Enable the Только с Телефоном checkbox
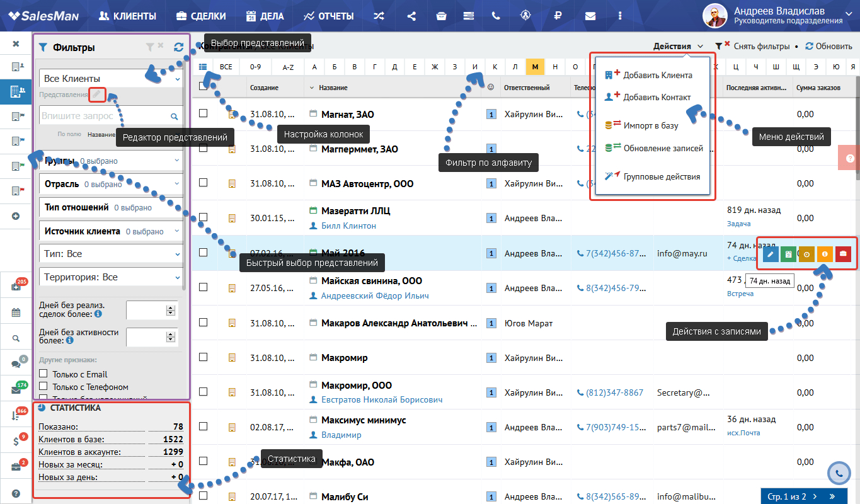This screenshot has height=504, width=860. click(43, 386)
